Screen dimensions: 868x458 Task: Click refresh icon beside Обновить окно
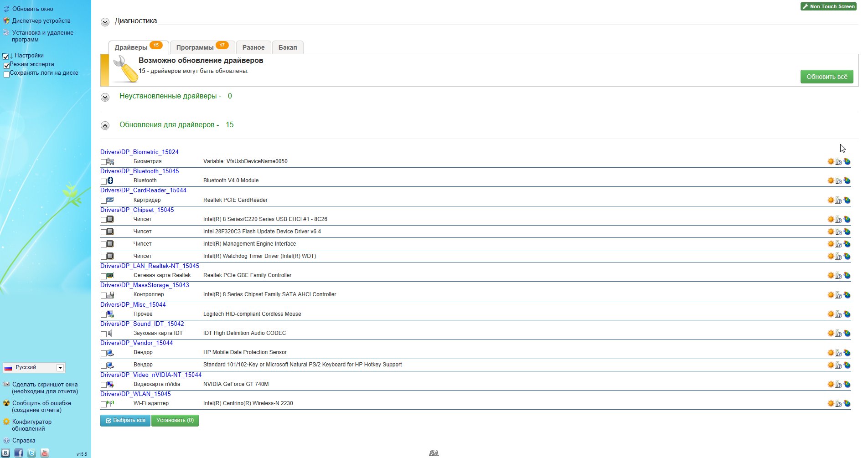[x=6, y=9]
